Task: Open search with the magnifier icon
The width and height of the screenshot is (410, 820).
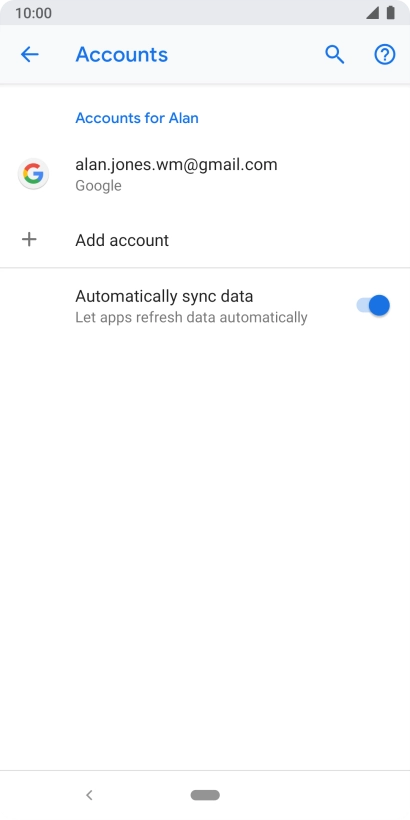Action: (x=335, y=54)
